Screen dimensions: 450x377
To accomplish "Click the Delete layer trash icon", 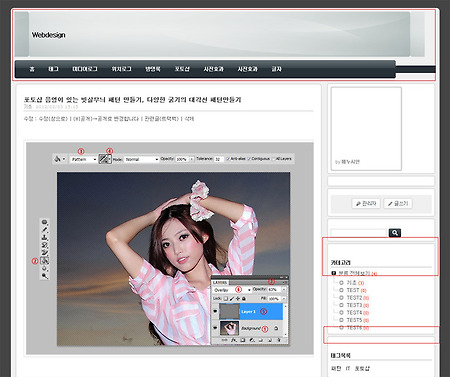I will (279, 340).
